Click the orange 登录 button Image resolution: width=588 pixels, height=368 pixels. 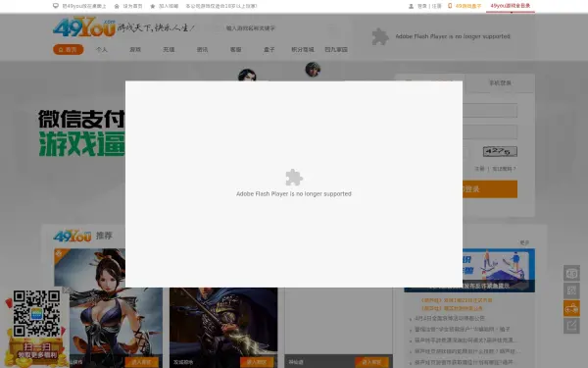tap(490, 188)
